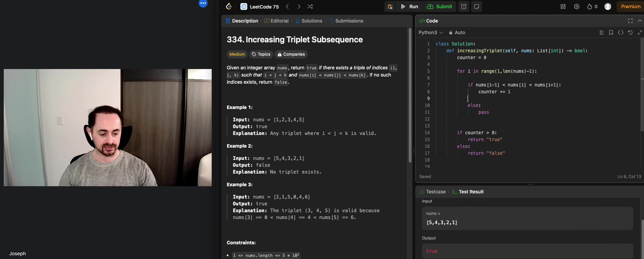Click the curly braces icon in editor toolbar
Screen dimensions: 644x259
[621, 32]
